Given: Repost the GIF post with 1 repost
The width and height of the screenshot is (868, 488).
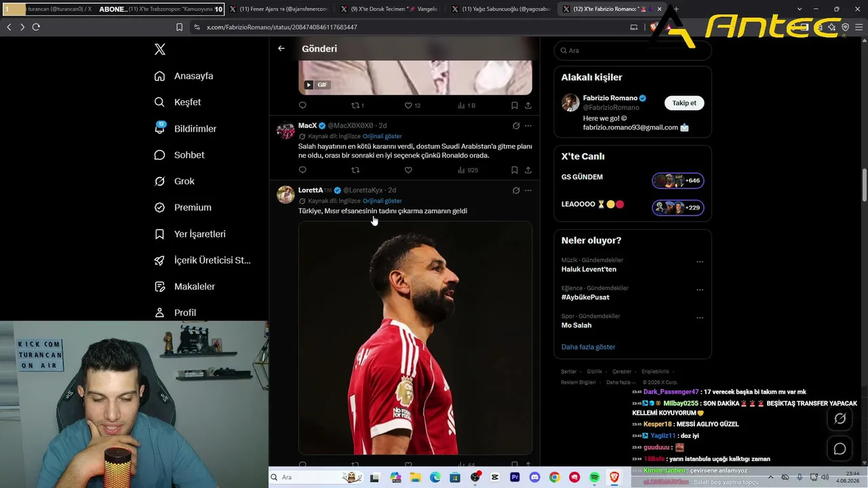Looking at the screenshot, I should tap(357, 105).
